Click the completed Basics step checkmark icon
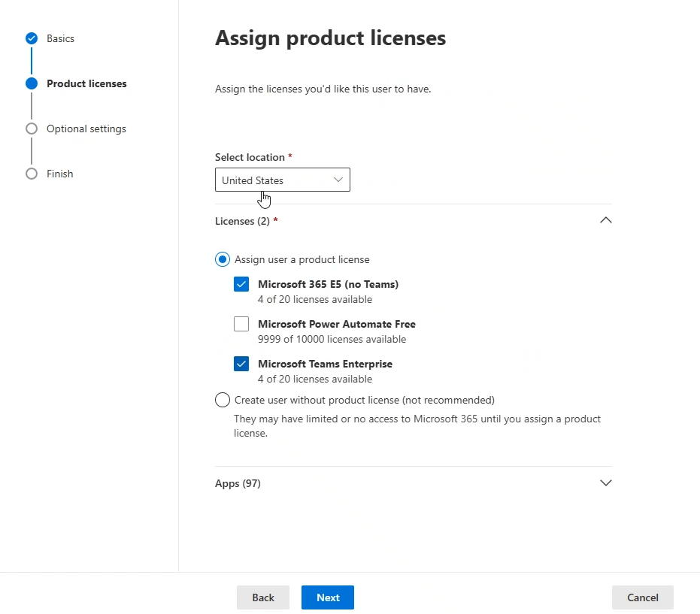This screenshot has width=700, height=614. point(32,38)
